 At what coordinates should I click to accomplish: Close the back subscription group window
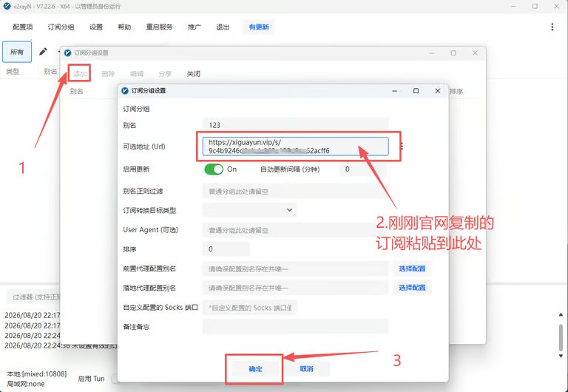475,53
